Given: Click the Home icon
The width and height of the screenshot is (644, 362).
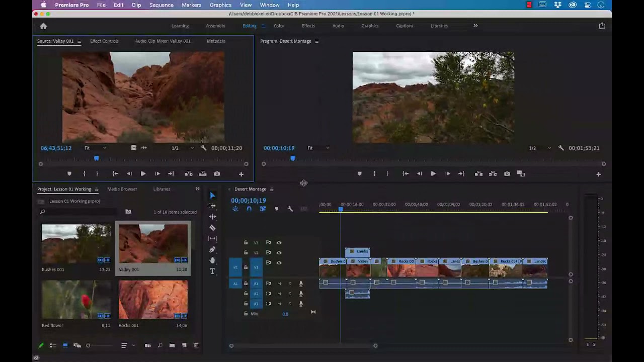Looking at the screenshot, I should pyautogui.click(x=43, y=26).
